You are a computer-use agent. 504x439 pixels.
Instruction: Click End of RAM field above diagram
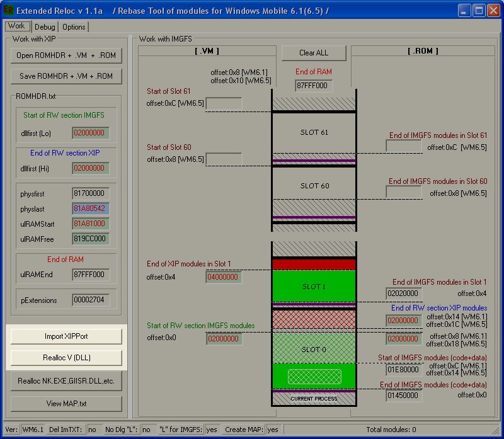(x=314, y=86)
